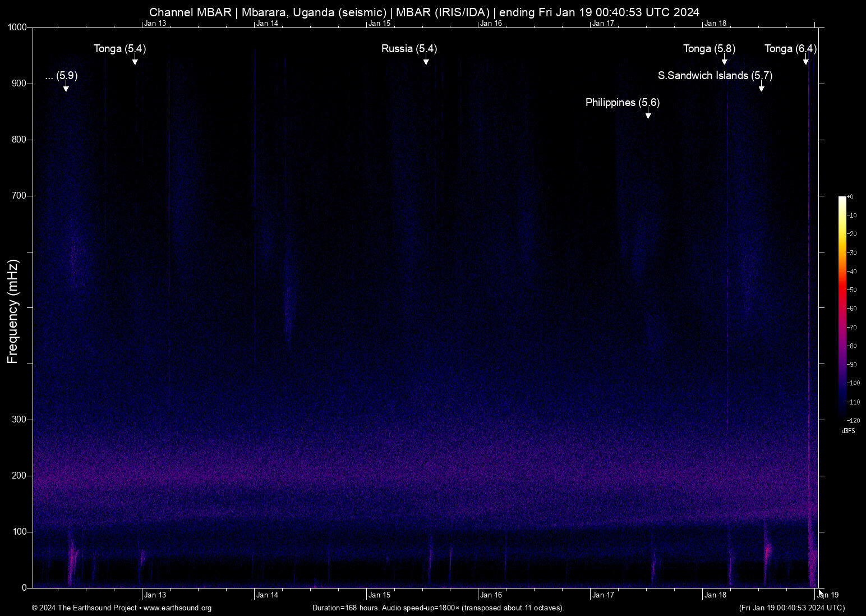866x616 pixels.
Task: Click the Jan 17 label on top axis
Action: [603, 24]
